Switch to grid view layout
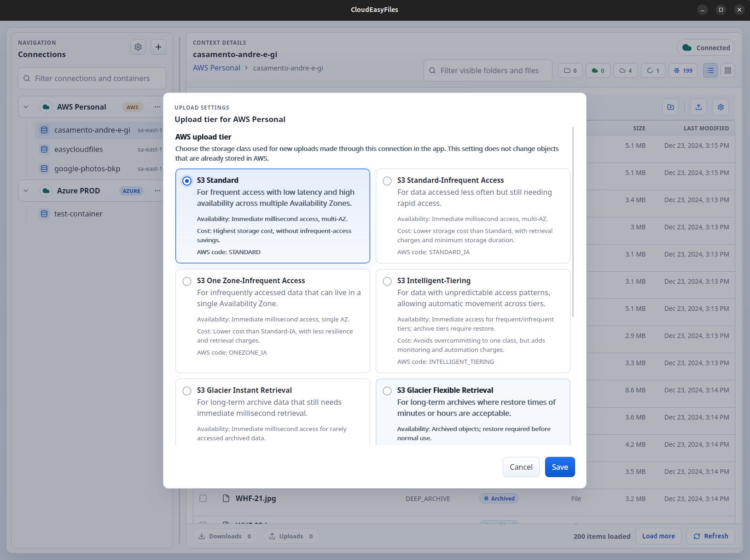Image resolution: width=750 pixels, height=560 pixels. click(728, 70)
